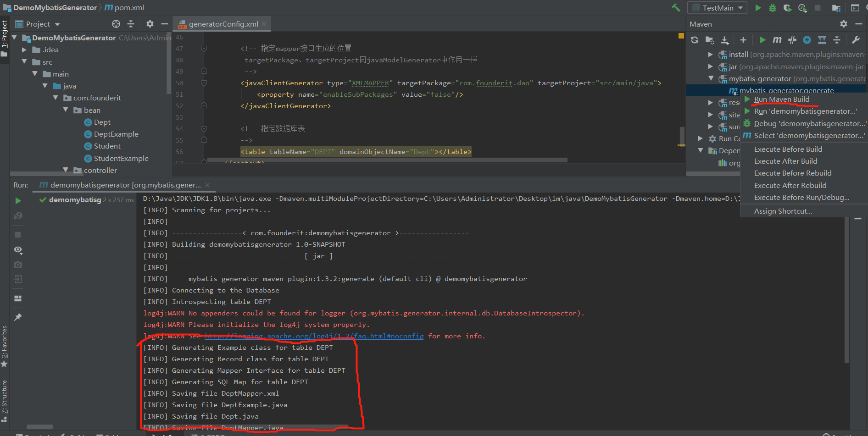Select Execute After Build option
The width and height of the screenshot is (868, 436).
pyautogui.click(x=786, y=161)
